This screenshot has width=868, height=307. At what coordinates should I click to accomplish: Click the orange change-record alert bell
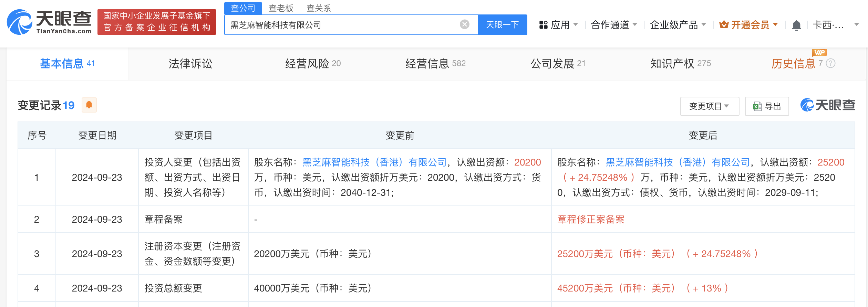click(89, 105)
